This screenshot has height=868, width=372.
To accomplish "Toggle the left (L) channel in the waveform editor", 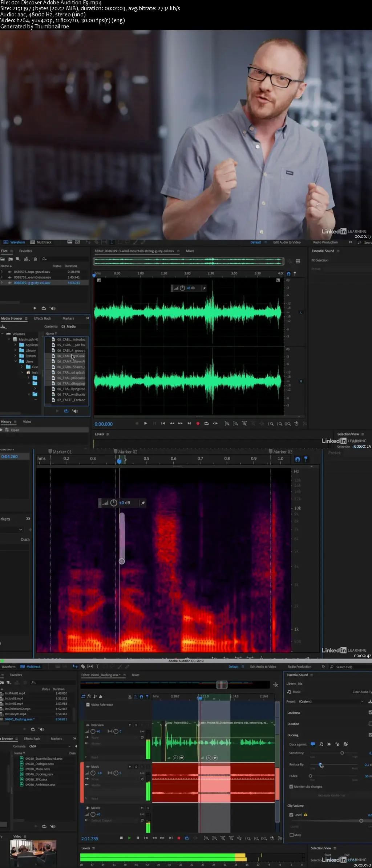I will tap(301, 312).
